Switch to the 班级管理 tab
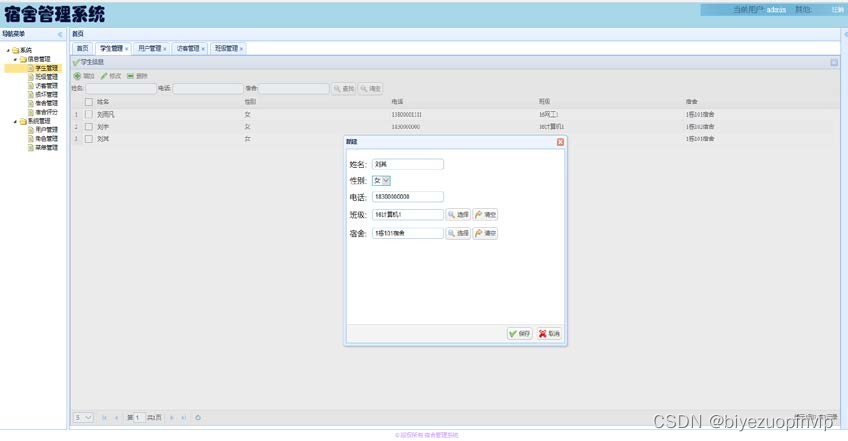 click(226, 49)
